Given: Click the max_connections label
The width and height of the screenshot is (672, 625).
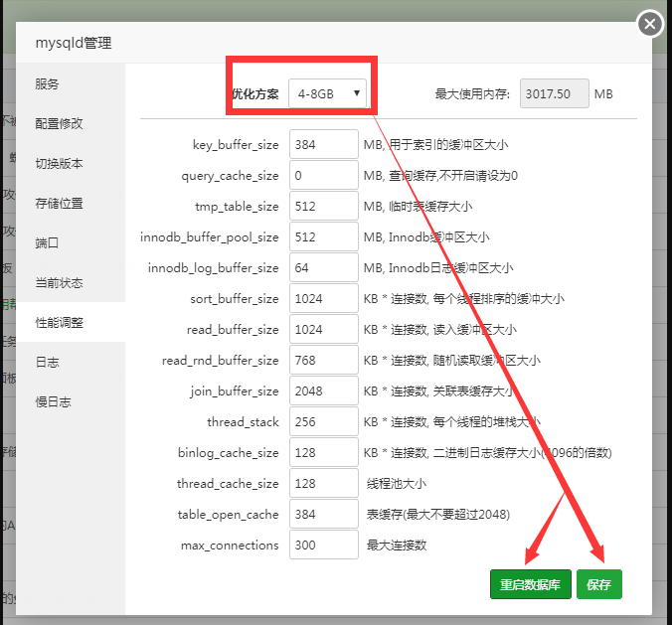Looking at the screenshot, I should click(x=230, y=546).
